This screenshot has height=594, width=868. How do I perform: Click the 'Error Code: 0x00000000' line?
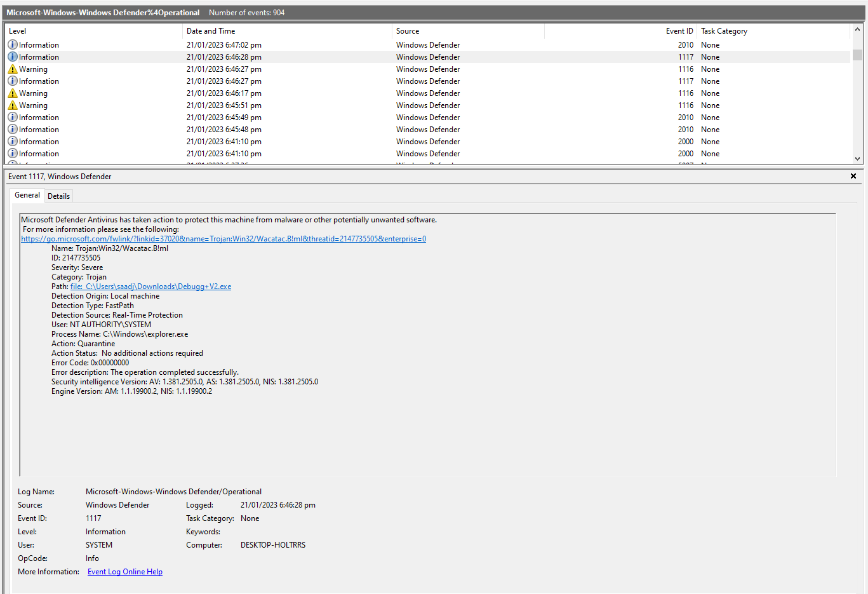coord(90,363)
